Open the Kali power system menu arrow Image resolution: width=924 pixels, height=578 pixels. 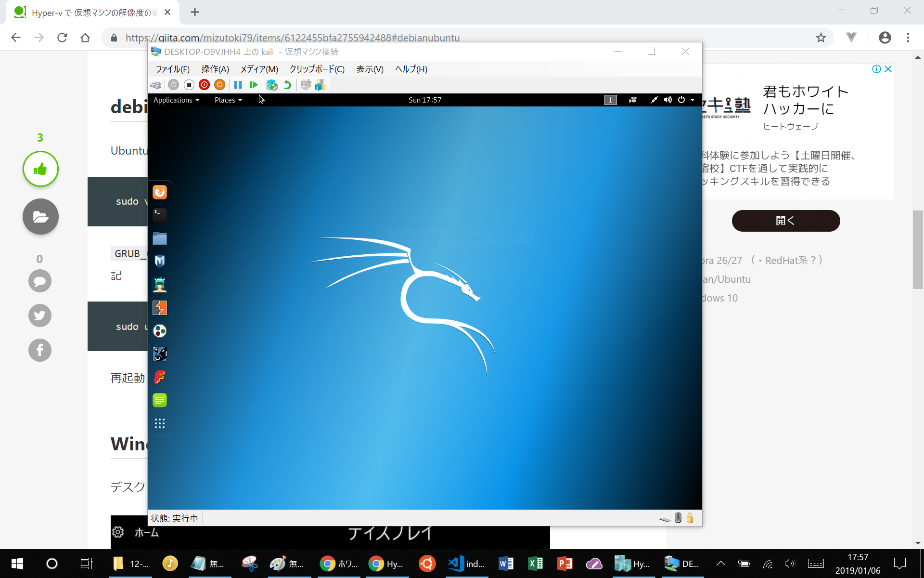click(x=693, y=100)
